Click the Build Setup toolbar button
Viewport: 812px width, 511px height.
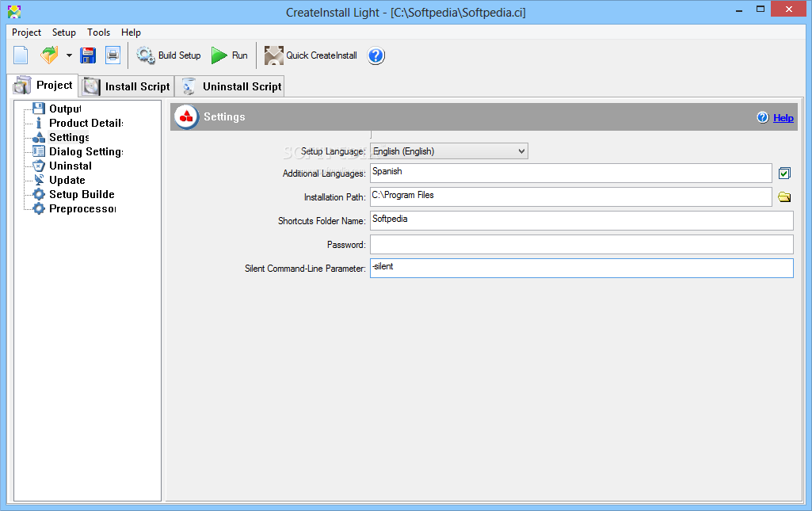tap(169, 55)
